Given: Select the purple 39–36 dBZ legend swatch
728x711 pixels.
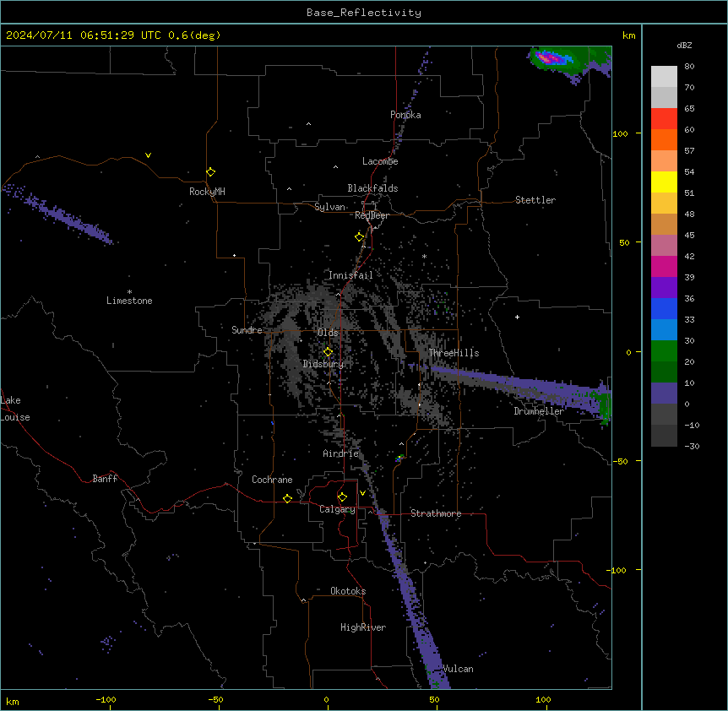Looking at the screenshot, I should point(664,288).
